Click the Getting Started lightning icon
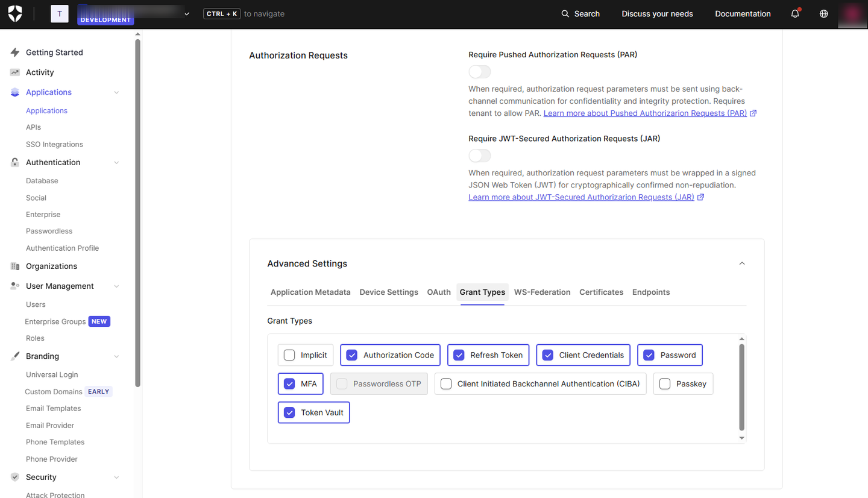868x498 pixels. [x=15, y=52]
